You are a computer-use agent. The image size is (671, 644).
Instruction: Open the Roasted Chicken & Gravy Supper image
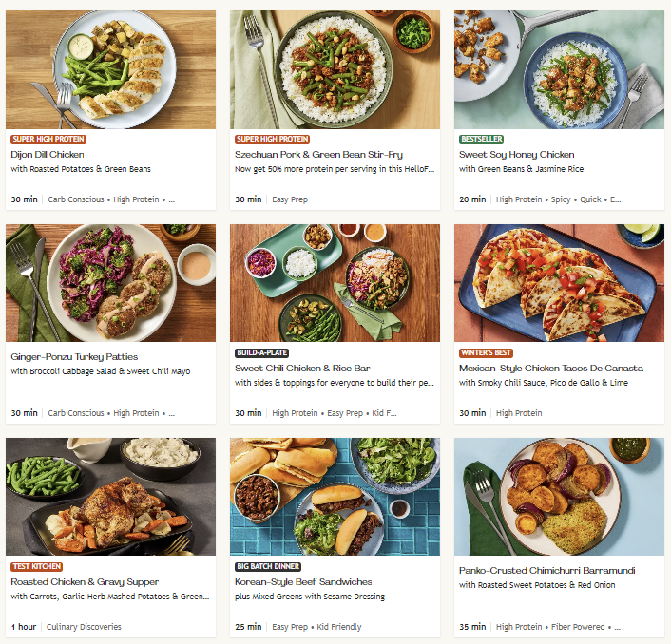110,497
